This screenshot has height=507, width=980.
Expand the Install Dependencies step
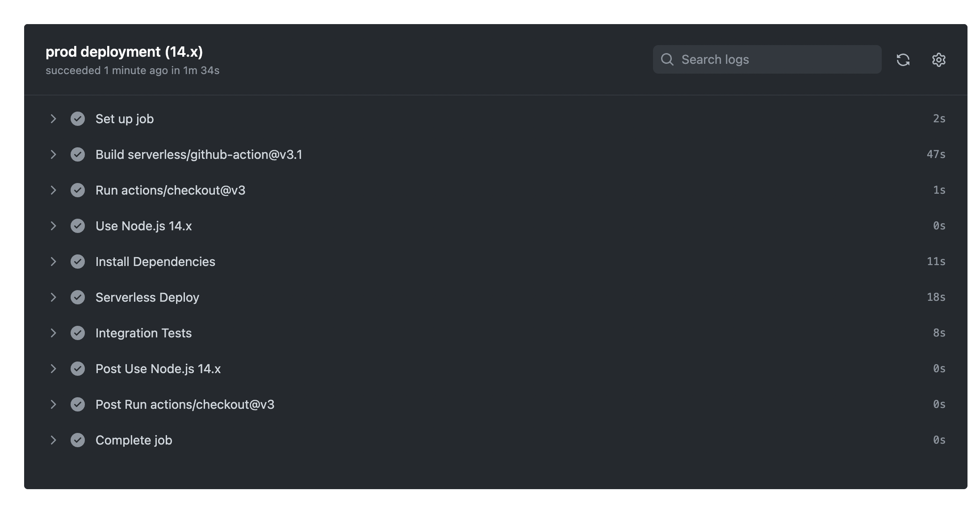pos(54,262)
